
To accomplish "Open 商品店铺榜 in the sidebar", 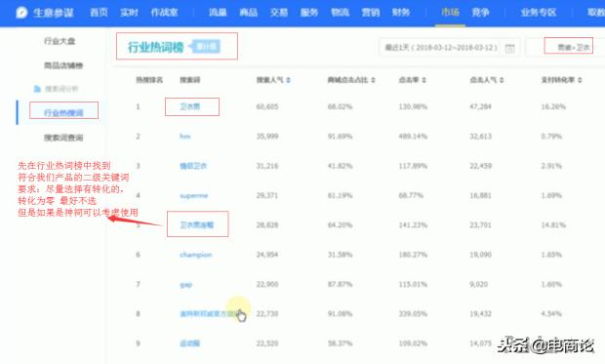I will (x=63, y=65).
